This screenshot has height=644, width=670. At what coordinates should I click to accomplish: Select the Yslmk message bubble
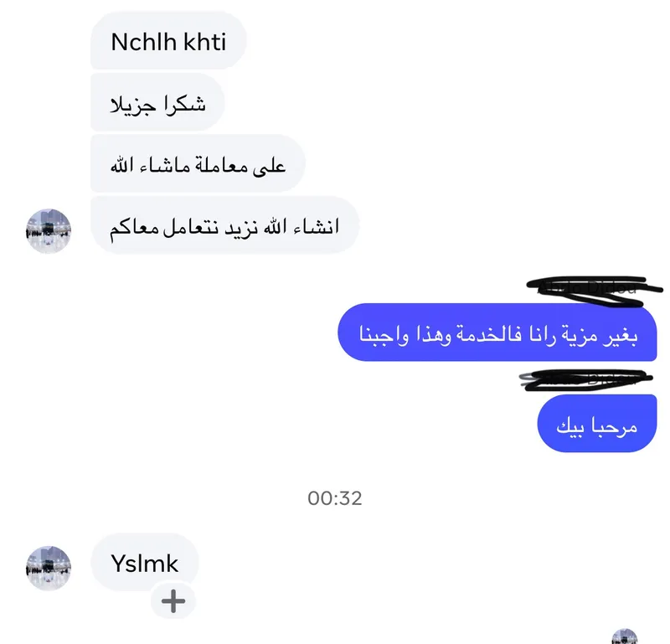144,563
